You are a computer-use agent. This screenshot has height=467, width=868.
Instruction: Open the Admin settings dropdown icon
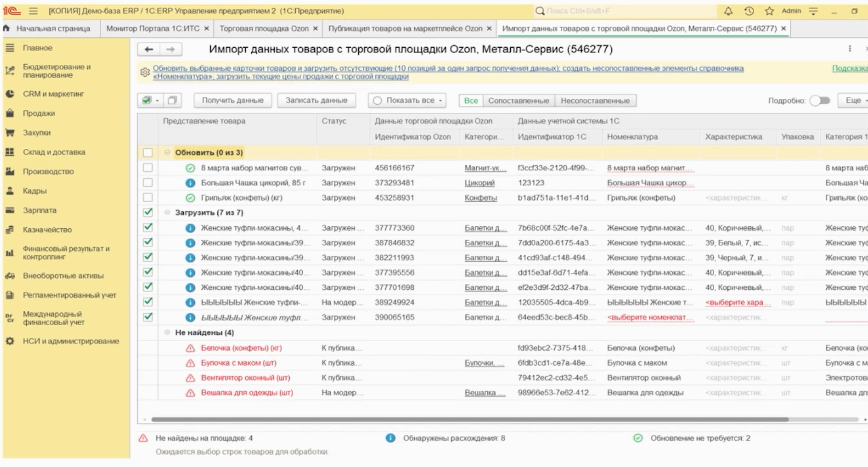coord(813,11)
